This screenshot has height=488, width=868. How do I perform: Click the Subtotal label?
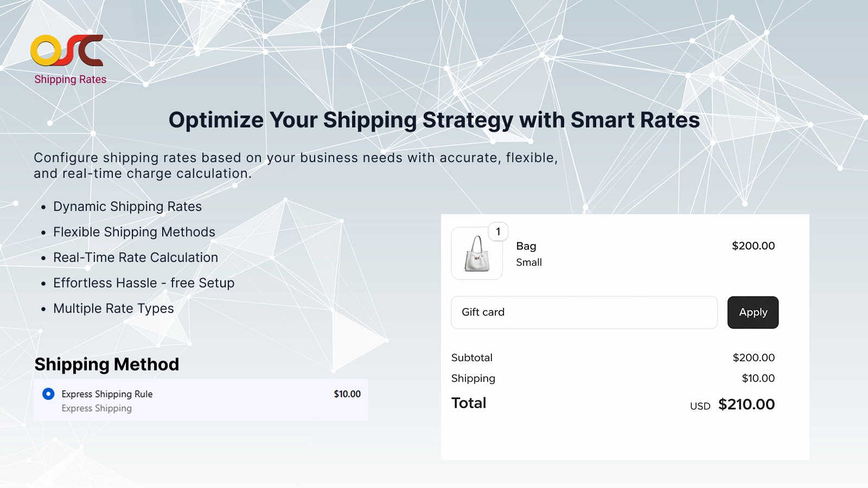(471, 358)
